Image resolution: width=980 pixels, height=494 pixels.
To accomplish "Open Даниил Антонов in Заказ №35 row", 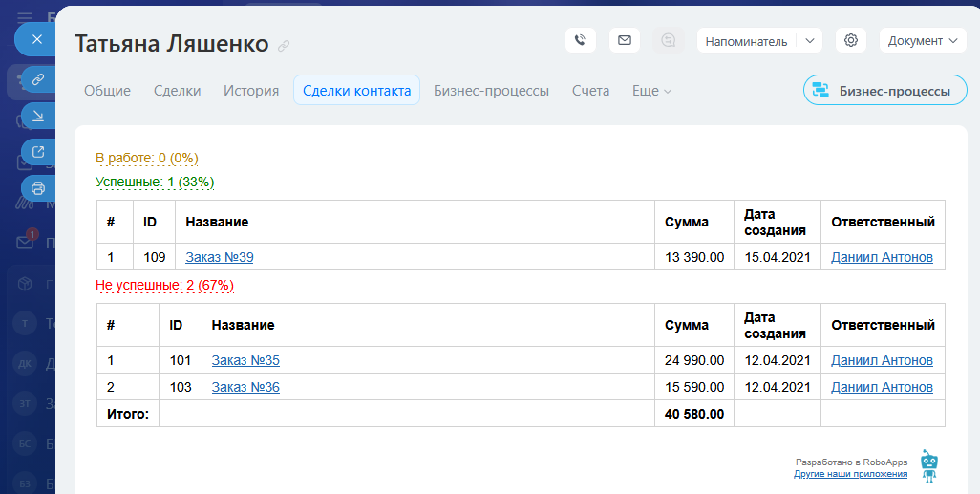I will (882, 361).
